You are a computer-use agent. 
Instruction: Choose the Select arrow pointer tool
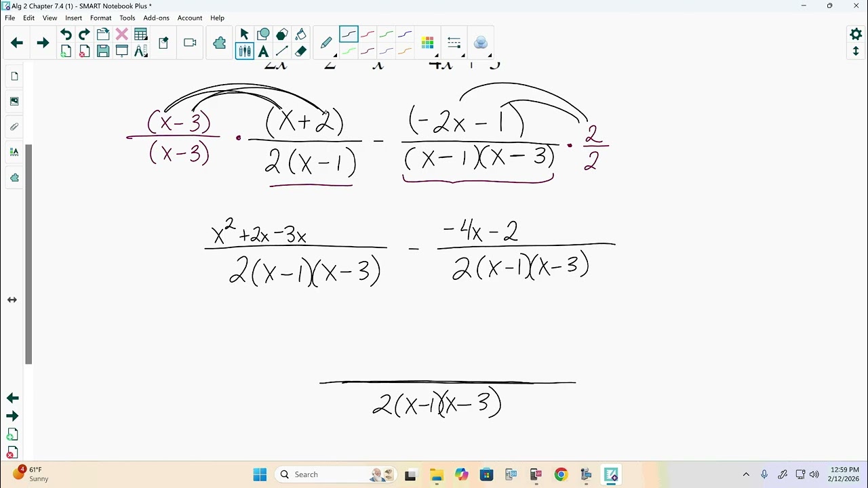[x=245, y=35]
